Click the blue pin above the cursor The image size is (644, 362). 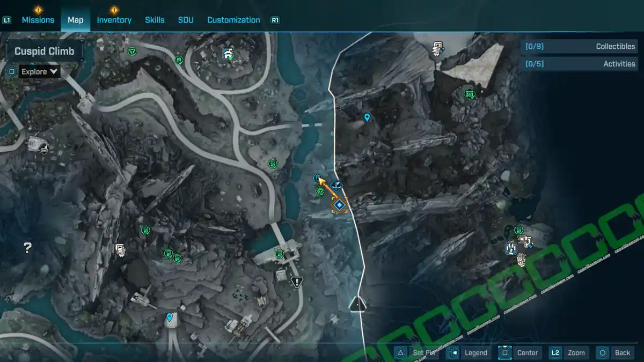[x=367, y=117]
